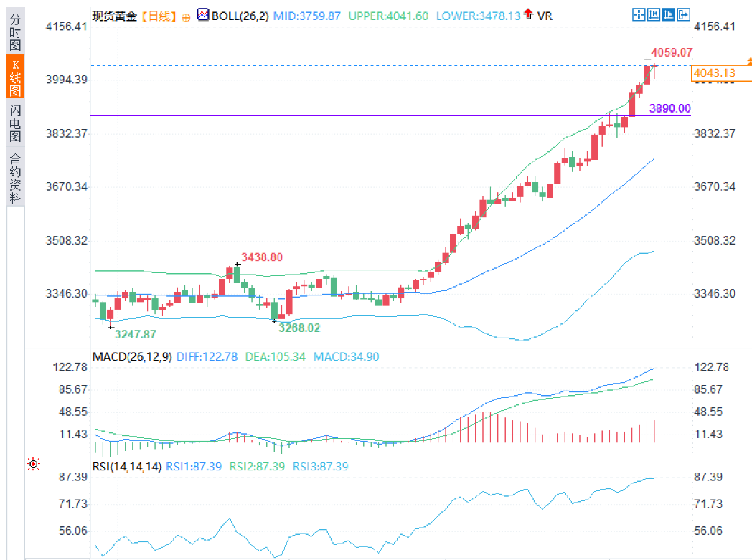Click the rightmost chart toolbar icon
Image resolution: width=752 pixels, height=560 pixels.
[683, 14]
